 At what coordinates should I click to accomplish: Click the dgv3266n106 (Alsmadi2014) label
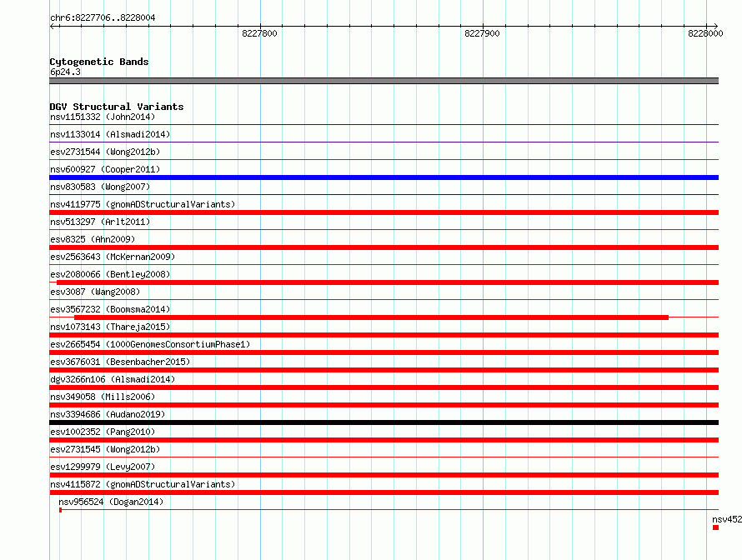pyautogui.click(x=113, y=379)
